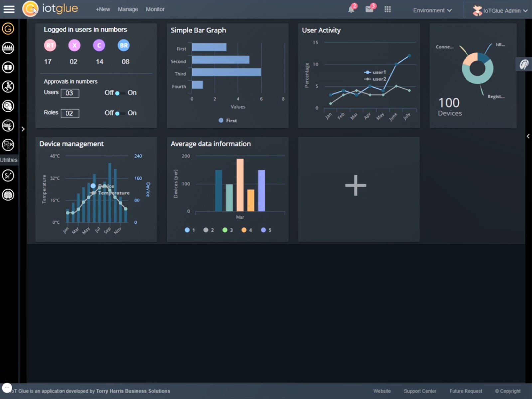Click the +New button
532x399 pixels.
[103, 9]
